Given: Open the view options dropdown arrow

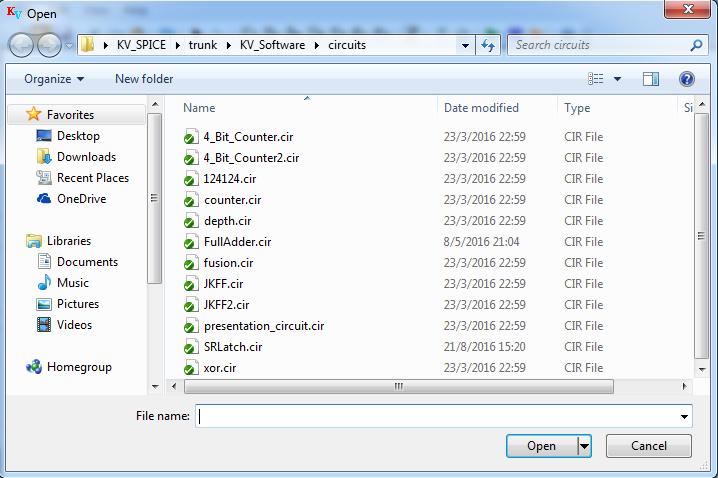Looking at the screenshot, I should (617, 79).
